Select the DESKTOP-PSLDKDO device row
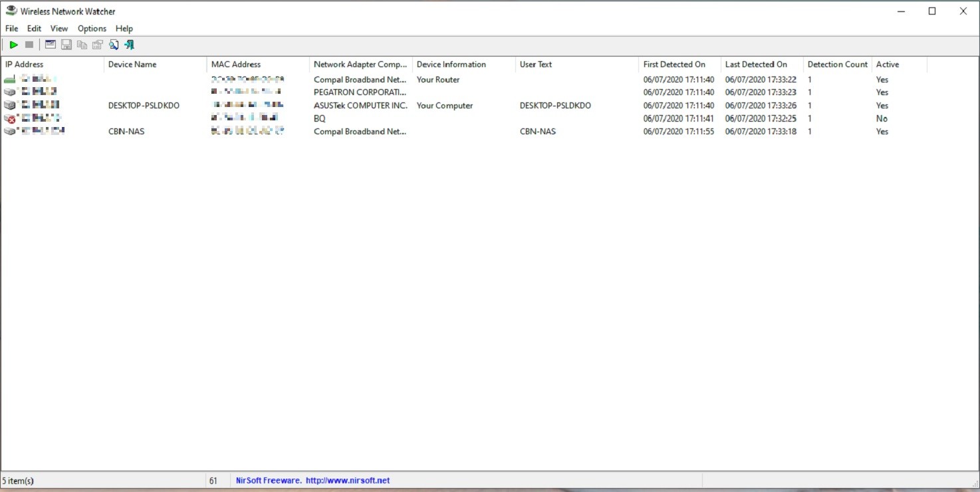Image resolution: width=980 pixels, height=492 pixels. (144, 105)
